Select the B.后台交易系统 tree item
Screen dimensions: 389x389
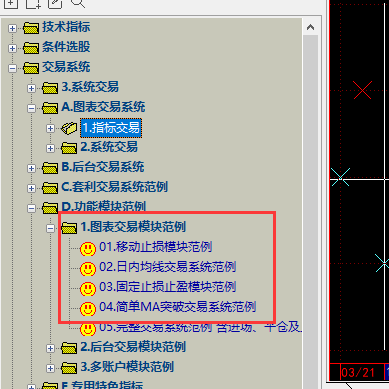pyautogui.click(x=103, y=167)
